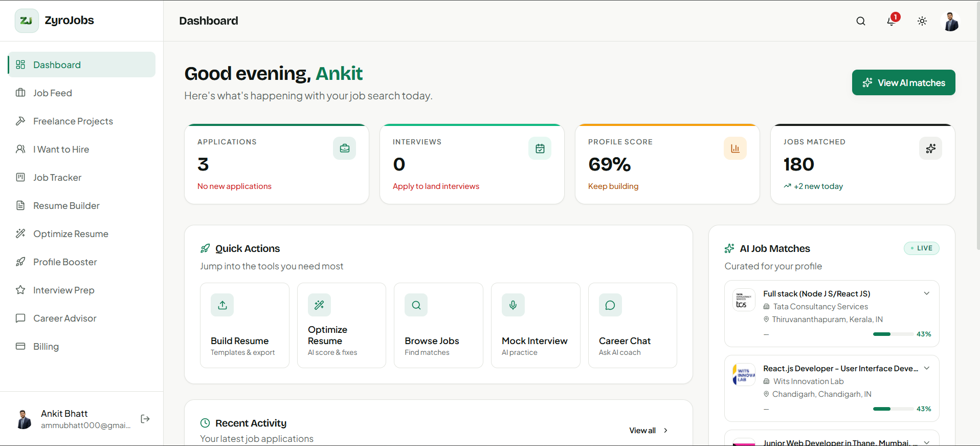Click the Applications briefcase icon
The height and width of the screenshot is (446, 980).
345,148
